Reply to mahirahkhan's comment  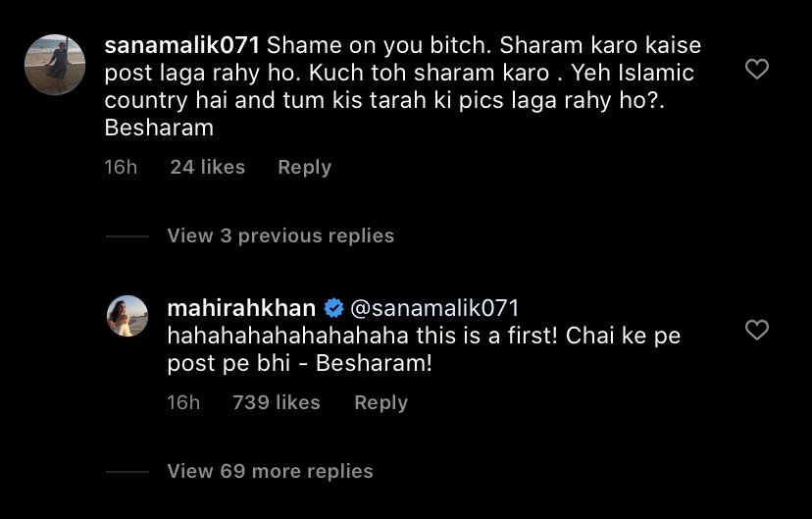coord(381,402)
